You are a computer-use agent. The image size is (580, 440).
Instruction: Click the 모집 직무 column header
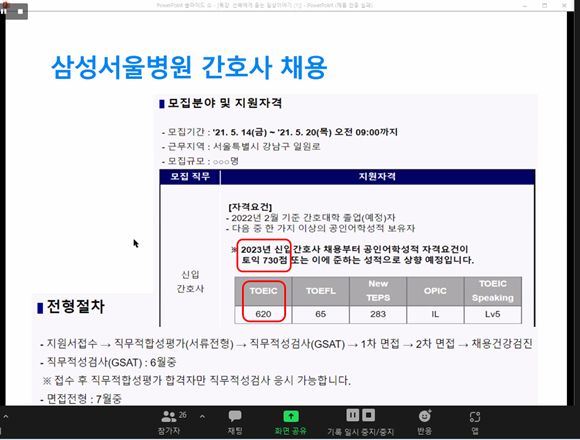click(x=190, y=176)
